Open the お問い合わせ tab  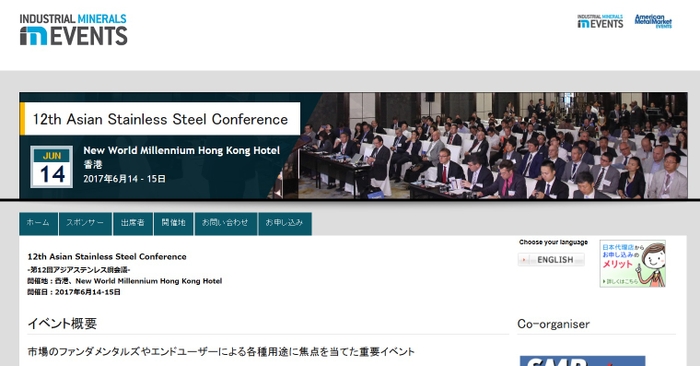click(225, 223)
